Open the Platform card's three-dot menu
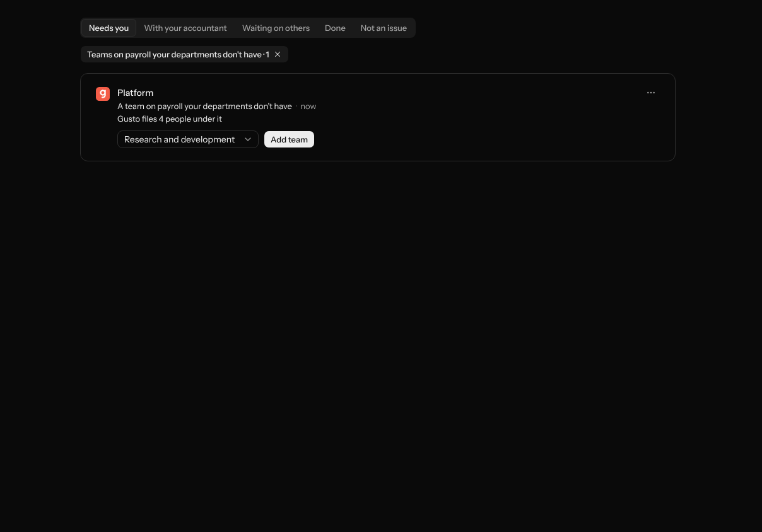 [x=651, y=93]
